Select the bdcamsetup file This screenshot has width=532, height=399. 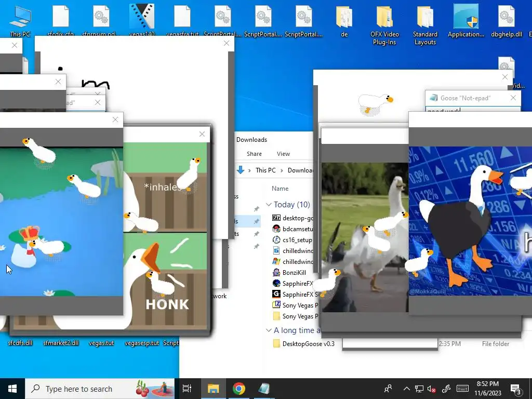[292, 229]
